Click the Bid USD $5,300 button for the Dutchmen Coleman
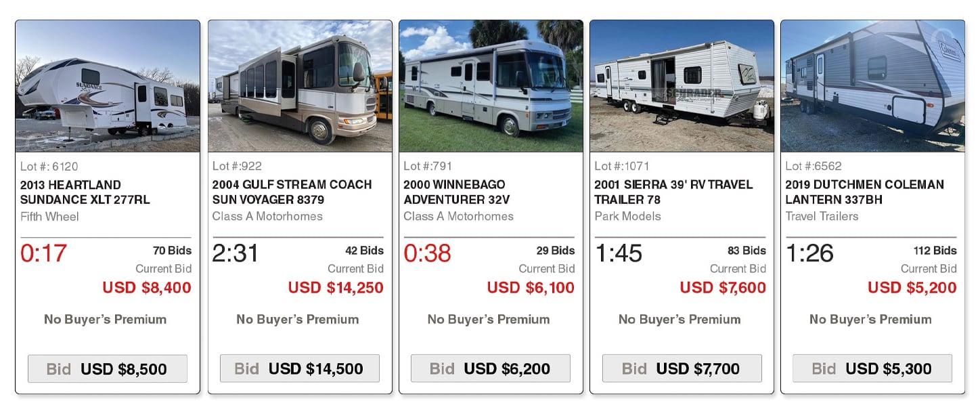The height and width of the screenshot is (420, 980). tap(872, 369)
